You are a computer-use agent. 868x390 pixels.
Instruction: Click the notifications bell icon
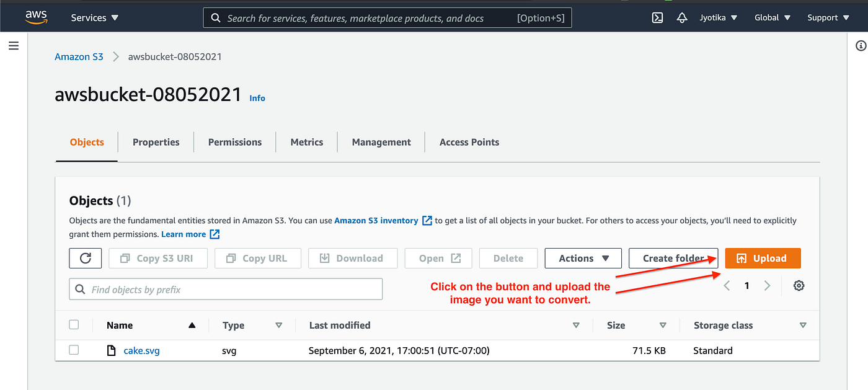(682, 17)
